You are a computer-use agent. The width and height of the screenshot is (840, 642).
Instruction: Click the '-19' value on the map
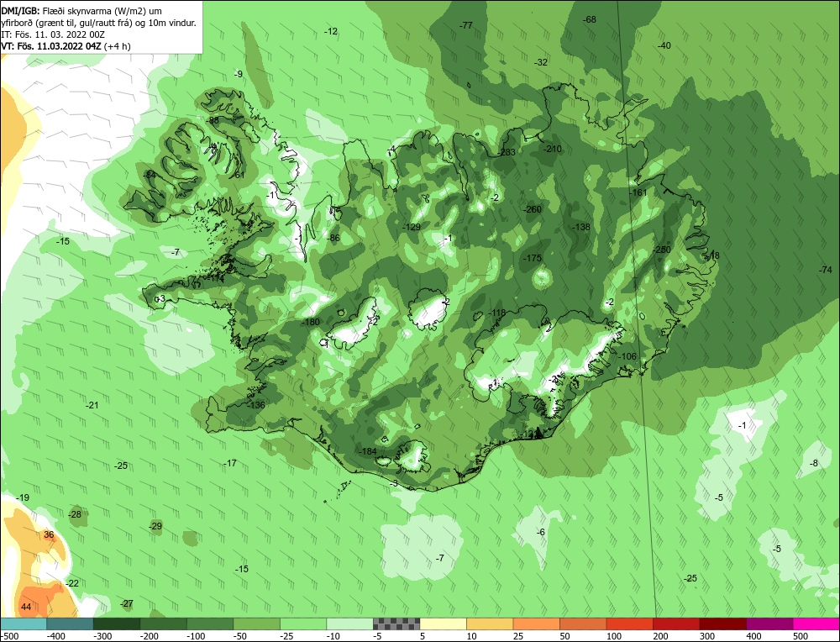coord(23,497)
